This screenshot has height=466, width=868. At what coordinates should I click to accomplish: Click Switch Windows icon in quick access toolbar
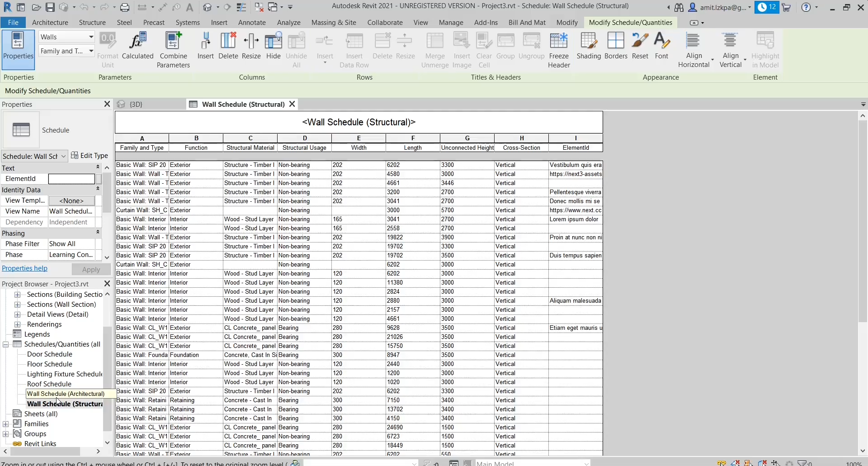(x=273, y=7)
